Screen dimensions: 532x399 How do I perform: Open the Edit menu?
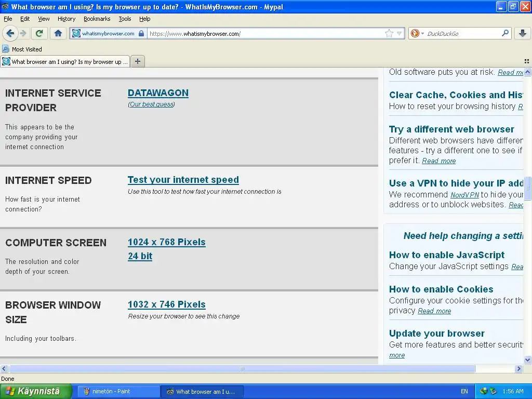[25, 19]
